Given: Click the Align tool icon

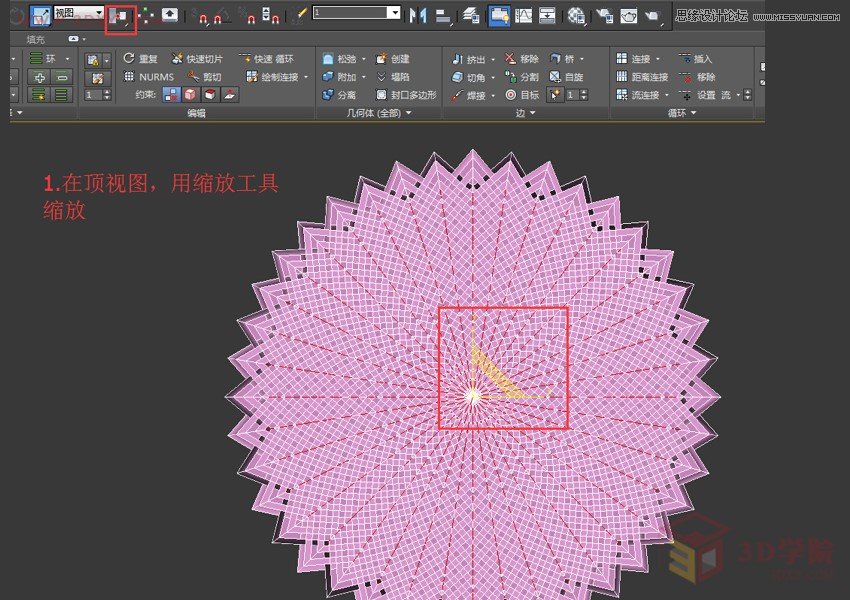Looking at the screenshot, I should tap(444, 16).
